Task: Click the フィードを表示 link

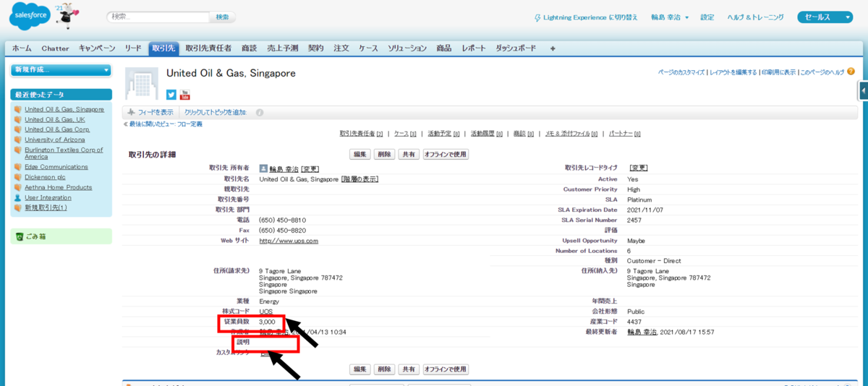Action: 156,113
